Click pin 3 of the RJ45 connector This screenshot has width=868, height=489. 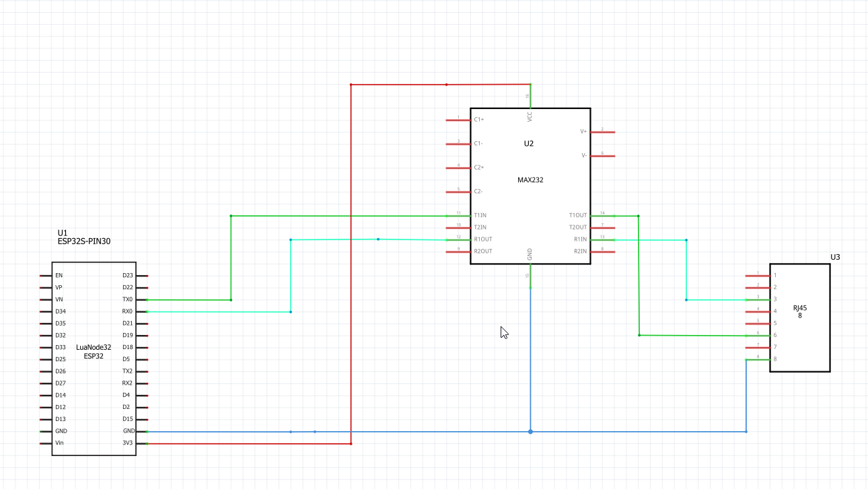pyautogui.click(x=757, y=299)
